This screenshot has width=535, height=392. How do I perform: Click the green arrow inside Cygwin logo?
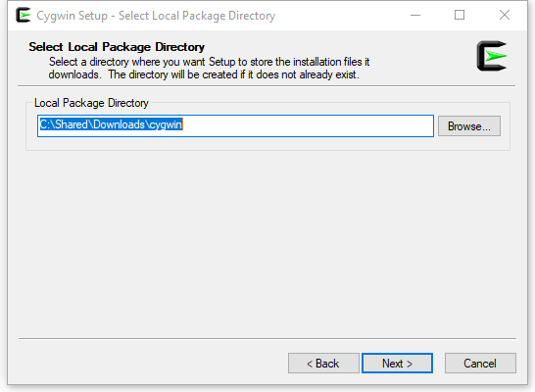coord(496,56)
